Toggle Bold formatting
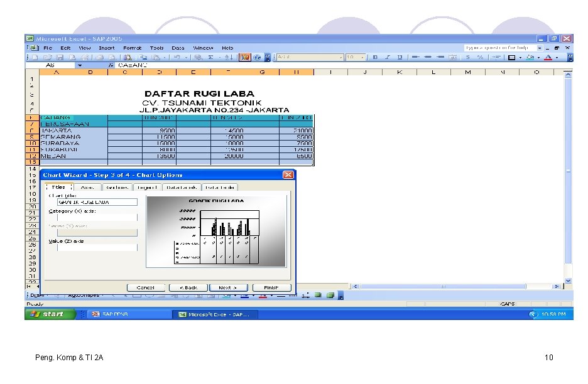This screenshot has height=384, width=588. (375, 57)
